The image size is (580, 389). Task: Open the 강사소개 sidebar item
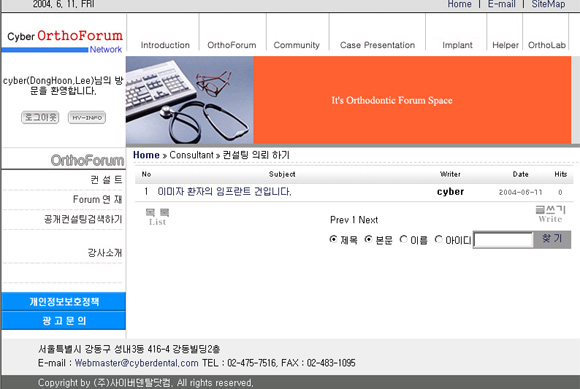point(105,253)
